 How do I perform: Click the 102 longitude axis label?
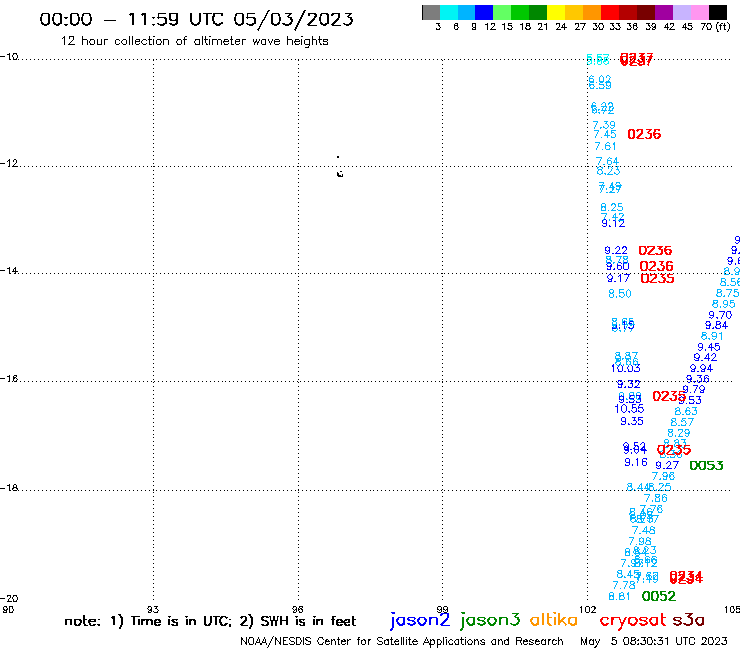point(587,609)
